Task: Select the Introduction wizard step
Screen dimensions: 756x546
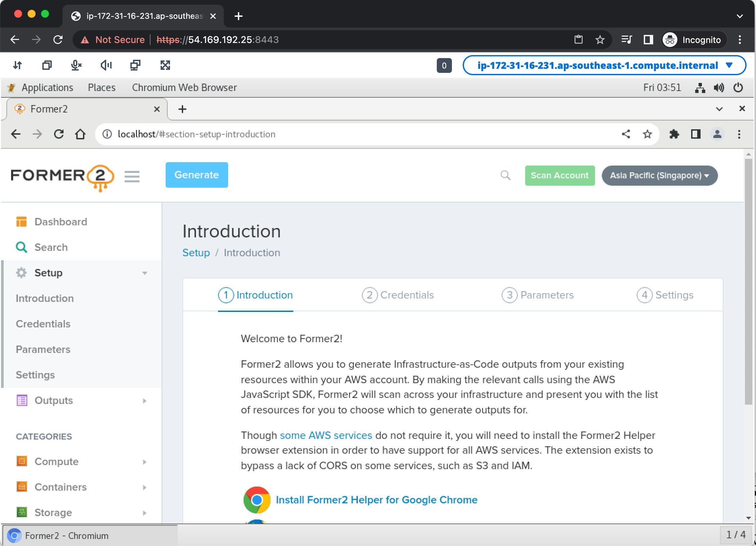Action: click(255, 295)
